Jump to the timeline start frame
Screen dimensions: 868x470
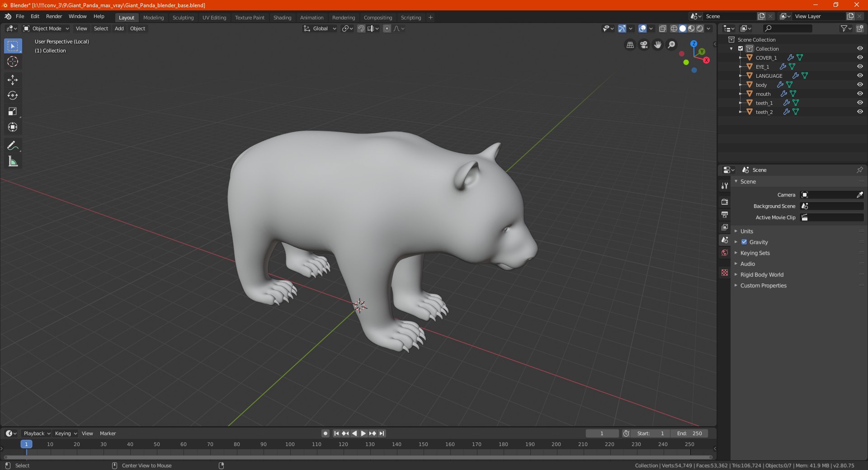pyautogui.click(x=336, y=433)
